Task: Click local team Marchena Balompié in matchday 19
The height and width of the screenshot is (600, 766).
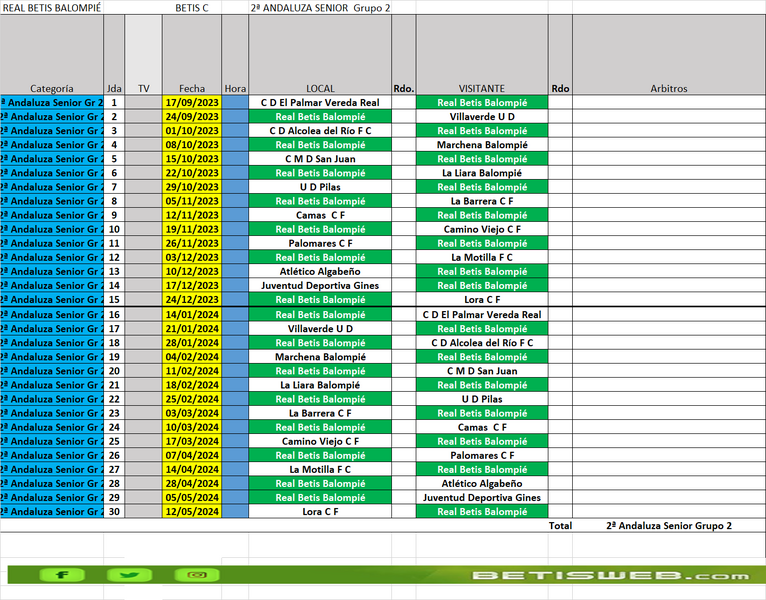Action: [320, 357]
